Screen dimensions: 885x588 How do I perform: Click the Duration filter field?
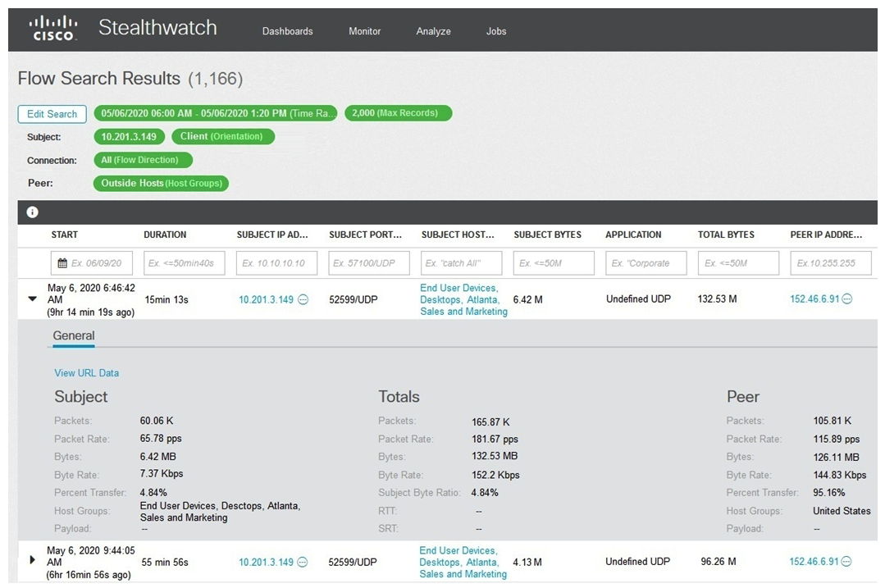pyautogui.click(x=184, y=263)
